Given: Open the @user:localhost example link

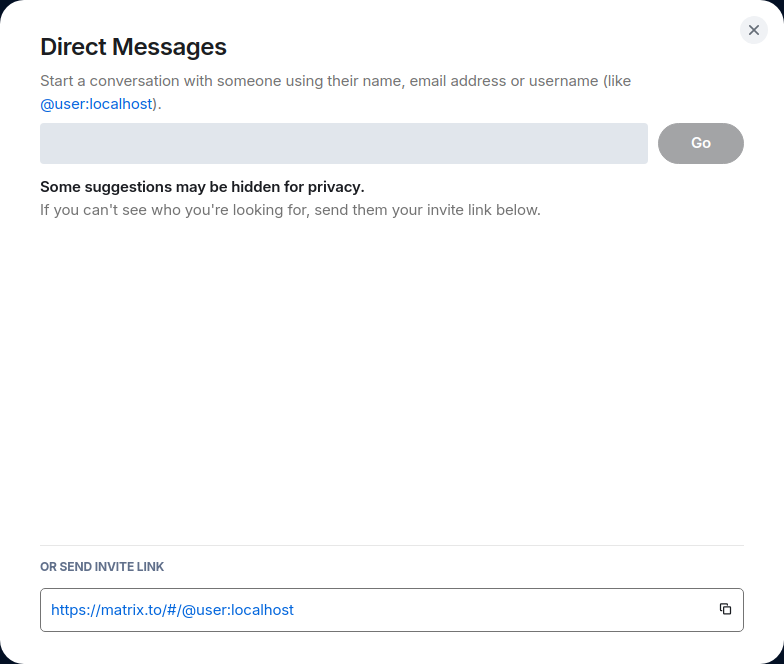Looking at the screenshot, I should pos(95,103).
